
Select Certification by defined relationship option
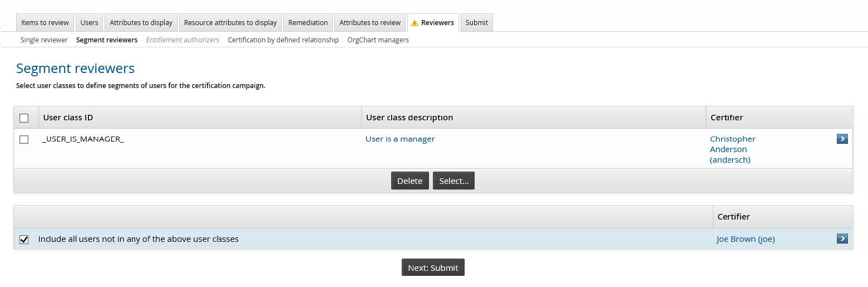pos(283,40)
